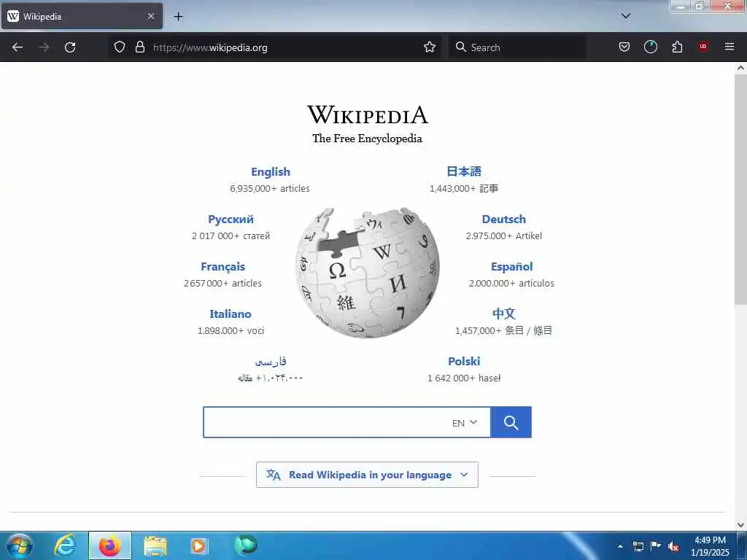Open the Extensions puzzle-piece icon
The width and height of the screenshot is (747, 560).
[677, 47]
